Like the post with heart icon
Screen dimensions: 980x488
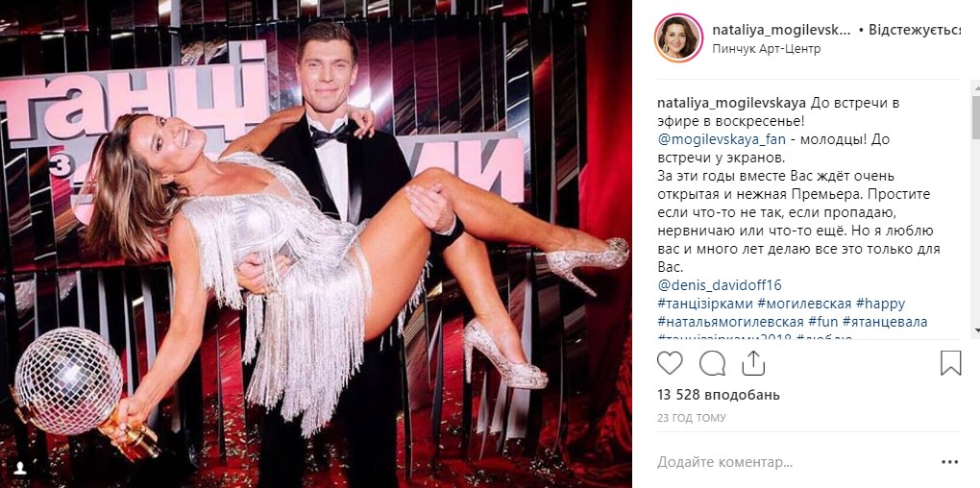click(670, 362)
